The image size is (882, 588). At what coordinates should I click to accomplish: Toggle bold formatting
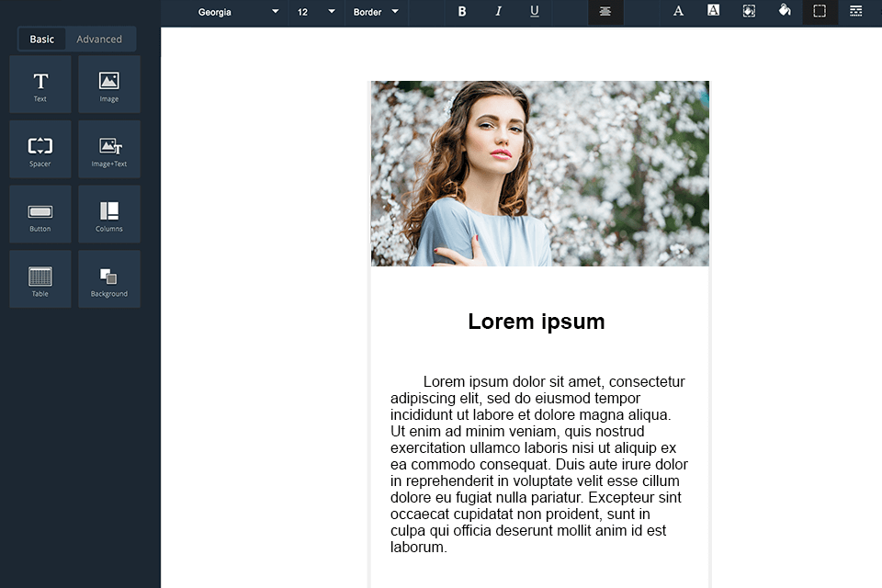pos(462,12)
